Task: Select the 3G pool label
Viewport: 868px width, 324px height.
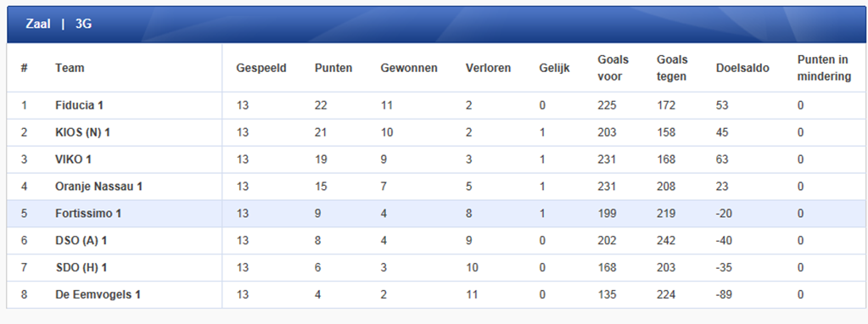Action: pyautogui.click(x=84, y=24)
